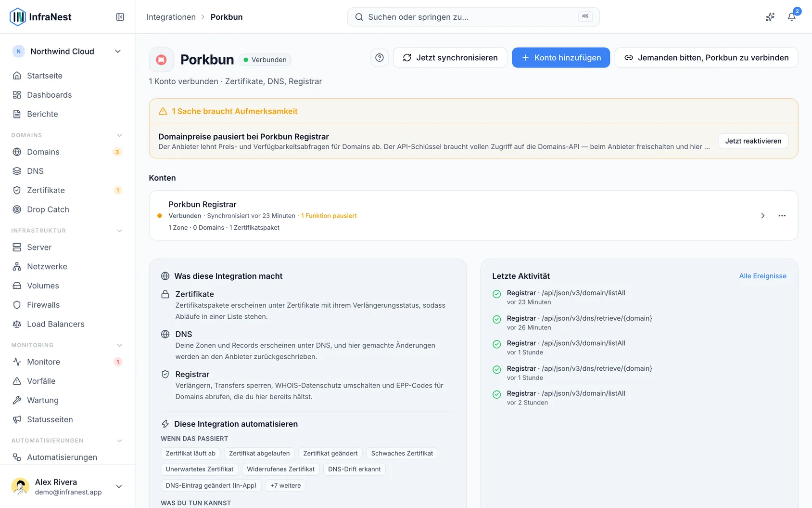Expand the Northwind Cloud workspace dropdown
The image size is (812, 508).
click(67, 52)
